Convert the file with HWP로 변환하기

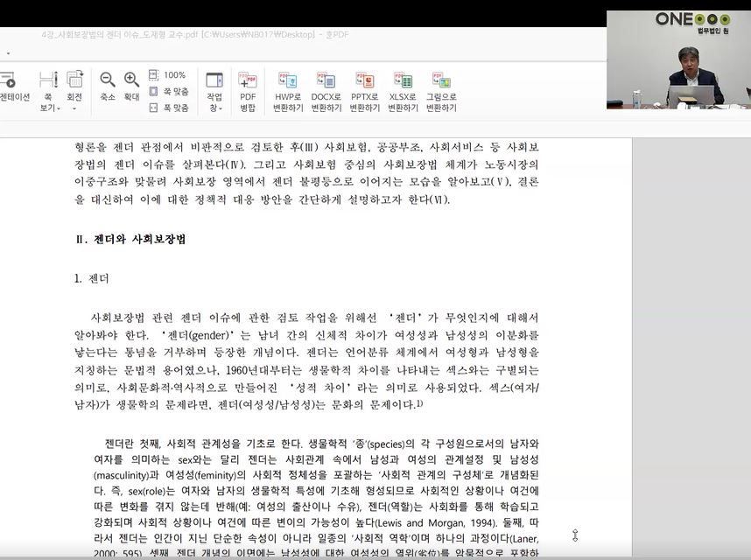(288, 92)
